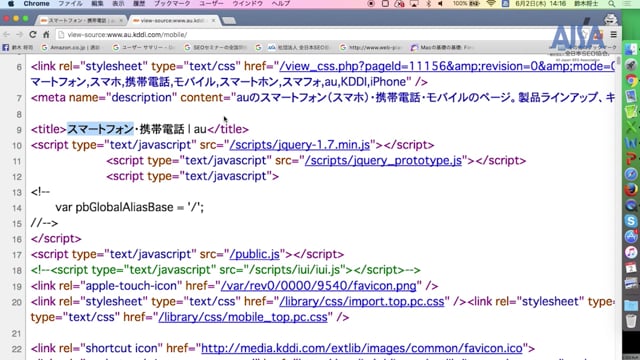Viewport: 640px width, 360px height.
Task: Open the ヘルプ menu
Action: click(281, 4)
